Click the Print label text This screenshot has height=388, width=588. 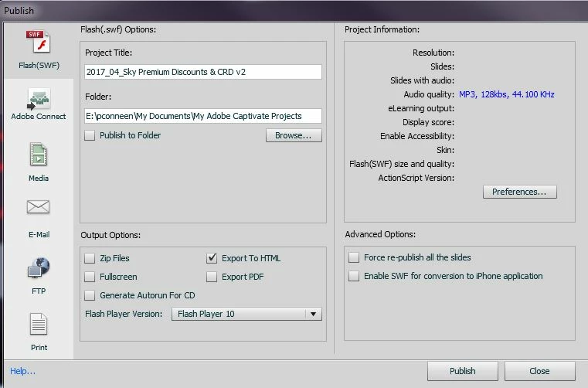coord(39,348)
